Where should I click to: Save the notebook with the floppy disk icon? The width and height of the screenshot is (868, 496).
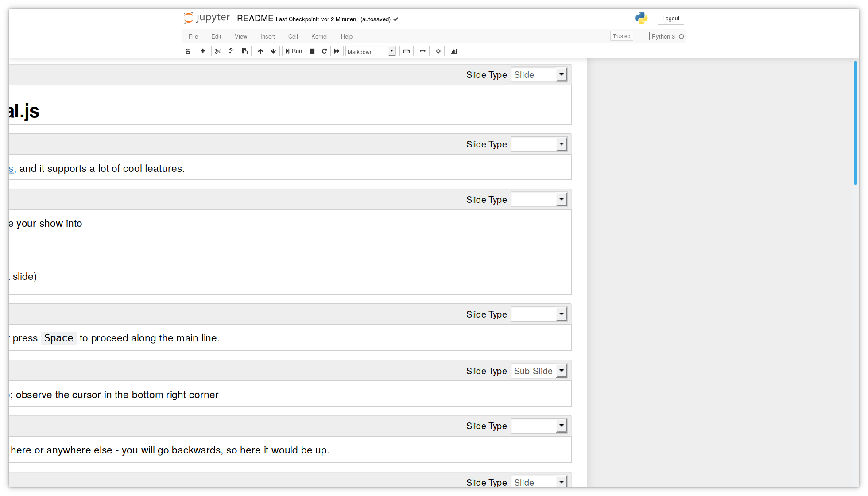[x=188, y=51]
